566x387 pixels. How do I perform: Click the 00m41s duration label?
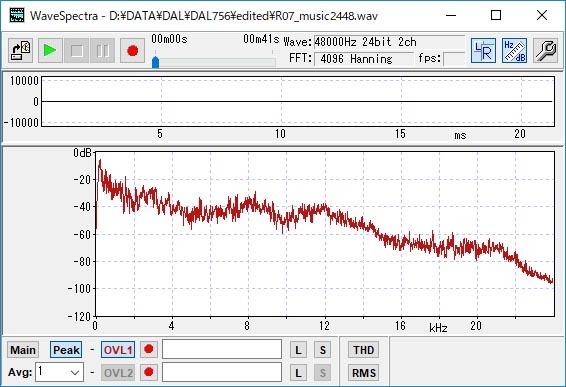(x=261, y=39)
